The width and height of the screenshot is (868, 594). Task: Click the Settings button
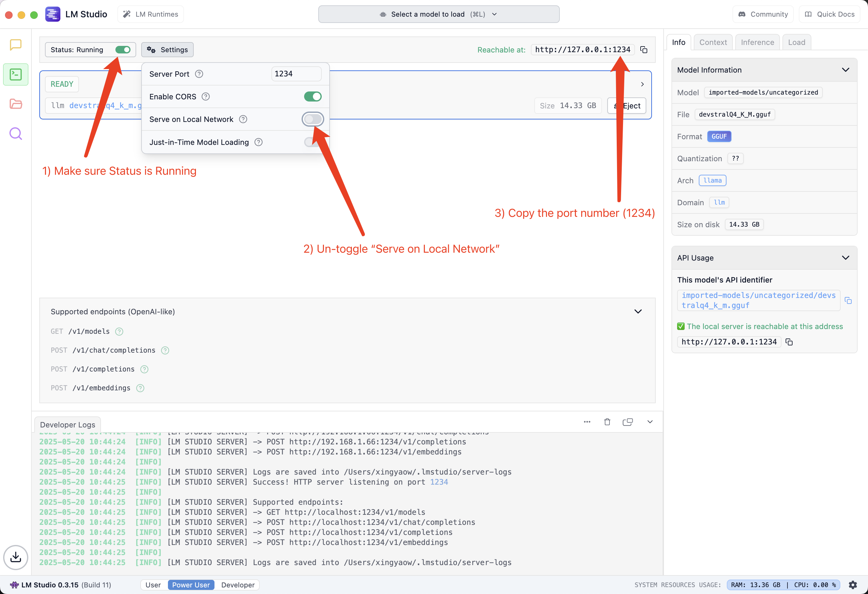[167, 50]
